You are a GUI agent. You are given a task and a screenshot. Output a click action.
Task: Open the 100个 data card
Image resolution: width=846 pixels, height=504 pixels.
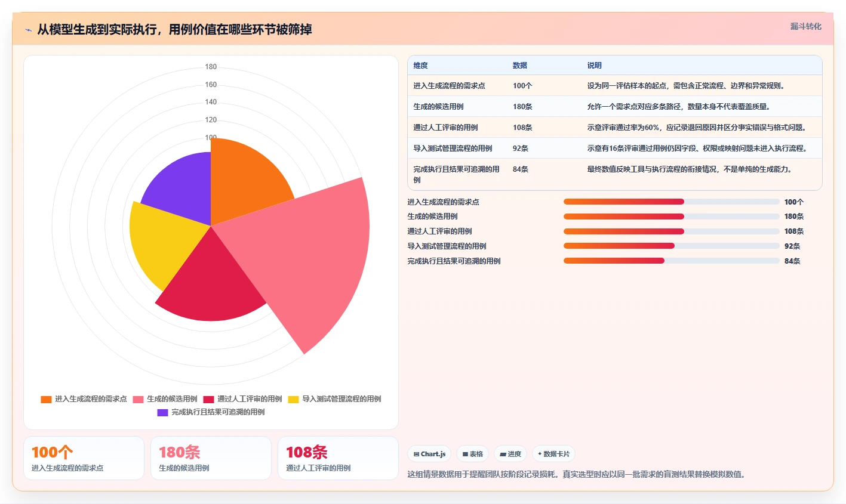pos(84,458)
